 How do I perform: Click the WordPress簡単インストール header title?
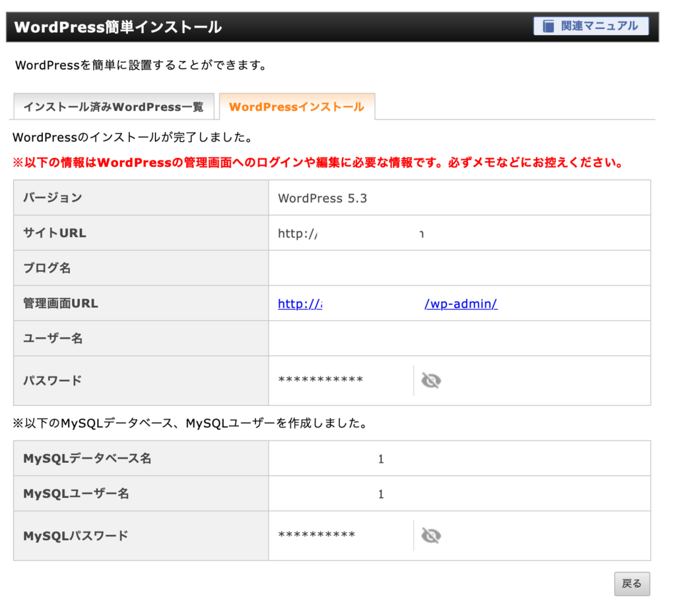click(x=118, y=27)
